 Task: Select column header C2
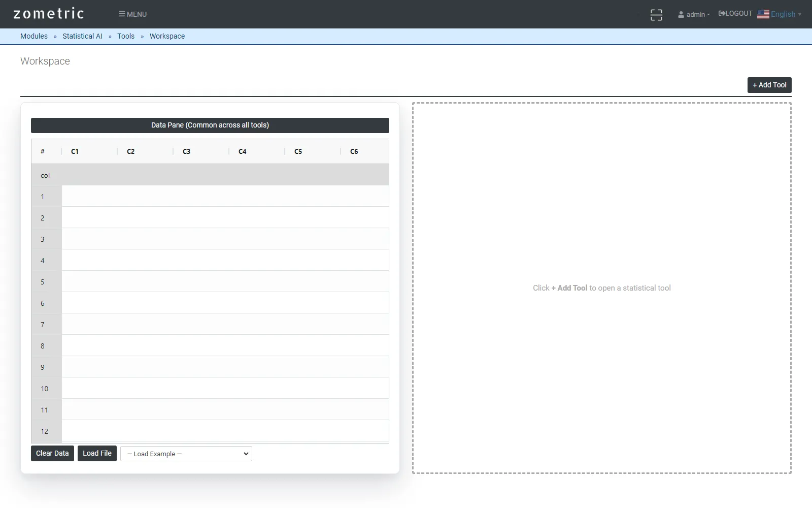tap(145, 151)
